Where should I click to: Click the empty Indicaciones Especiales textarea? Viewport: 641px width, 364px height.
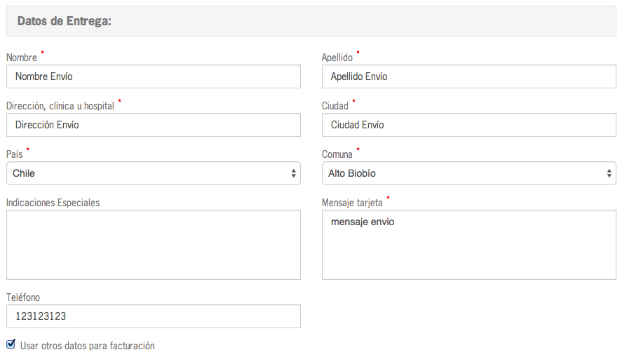(x=153, y=245)
